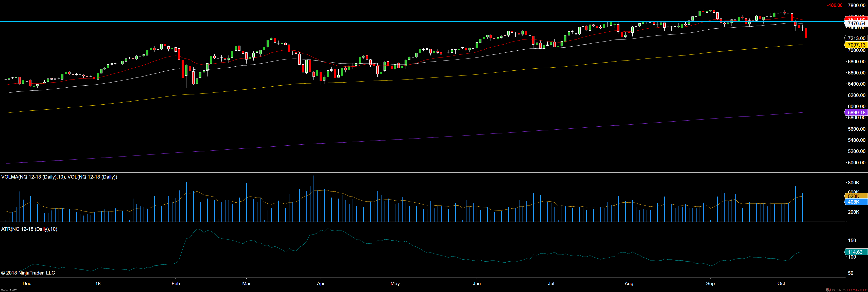Image resolution: width=868 pixels, height=292 pixels.
Task: Click the 7800.00 price axis label
Action: pos(857,5)
